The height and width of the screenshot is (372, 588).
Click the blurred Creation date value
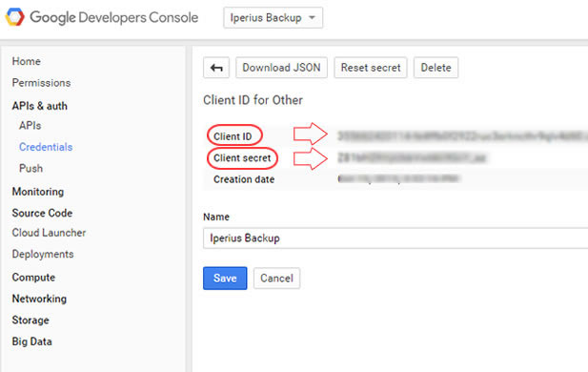(x=398, y=179)
